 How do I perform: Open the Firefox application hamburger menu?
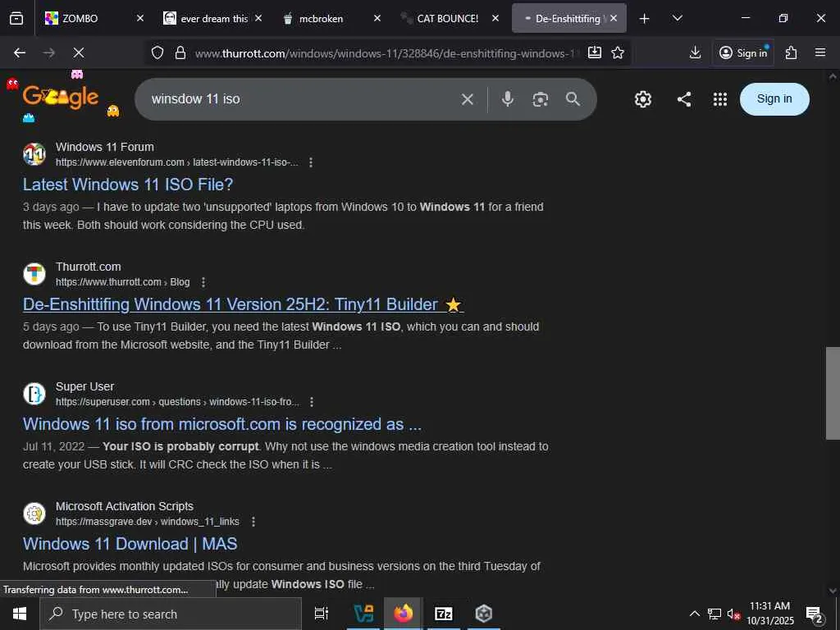click(x=820, y=52)
